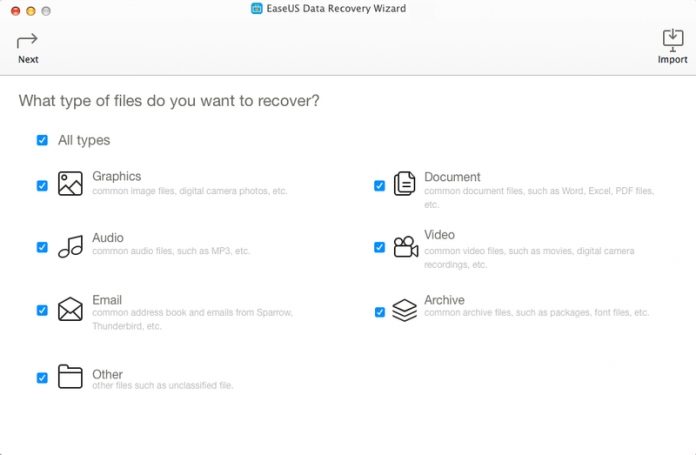Select the Graphics picture icon
Viewport: 696px width, 455px height.
click(x=70, y=183)
